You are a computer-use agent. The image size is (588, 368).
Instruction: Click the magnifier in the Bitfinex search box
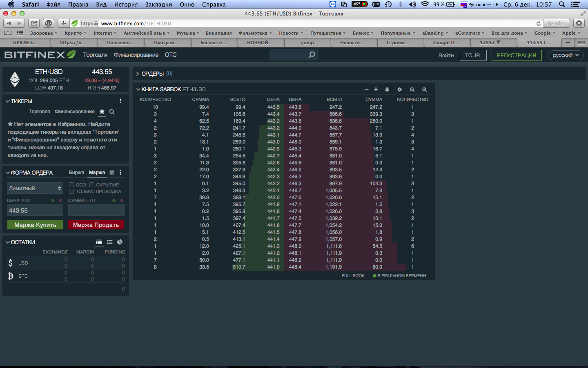pos(312,54)
